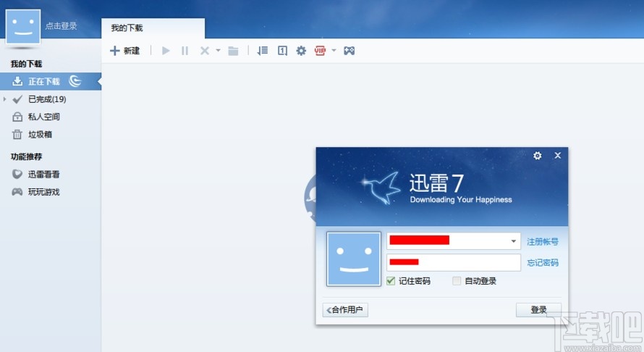Click the 登录 button

(538, 310)
